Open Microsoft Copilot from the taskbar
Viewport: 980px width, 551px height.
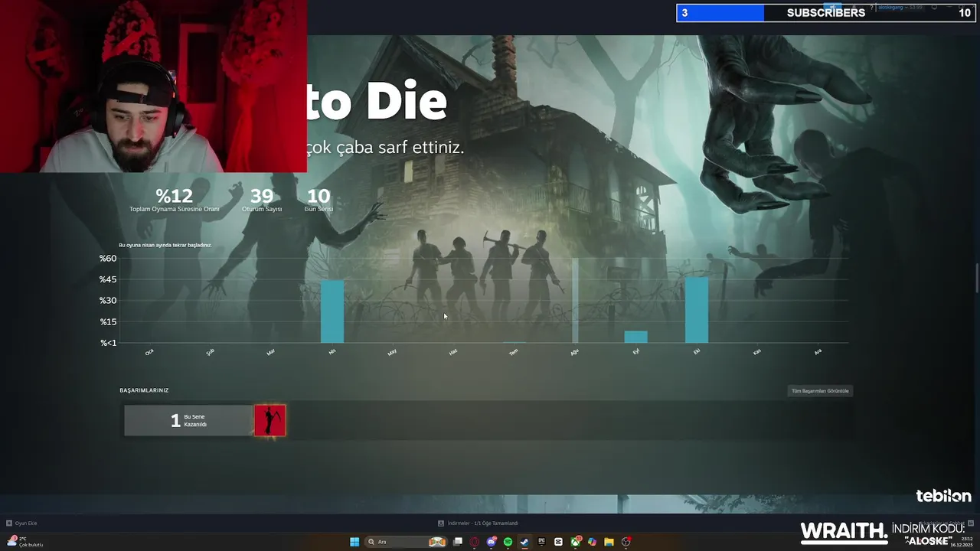[592, 542]
